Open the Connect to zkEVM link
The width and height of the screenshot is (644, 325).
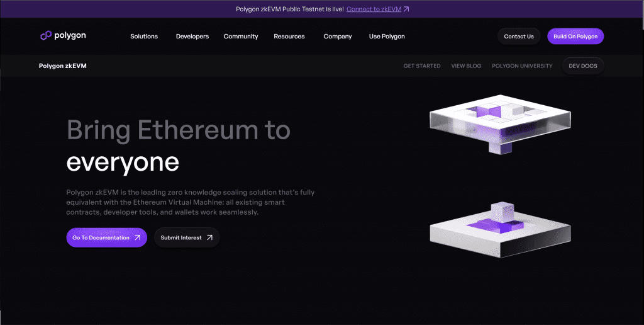pyautogui.click(x=374, y=9)
